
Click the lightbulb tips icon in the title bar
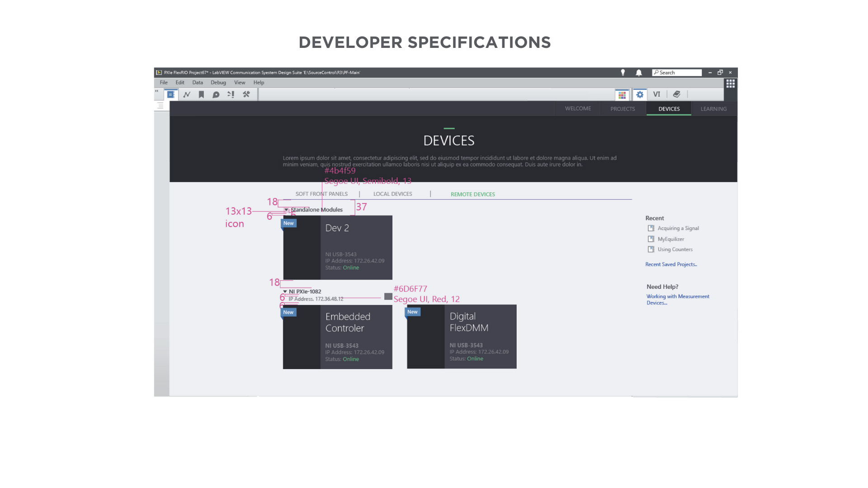623,72
